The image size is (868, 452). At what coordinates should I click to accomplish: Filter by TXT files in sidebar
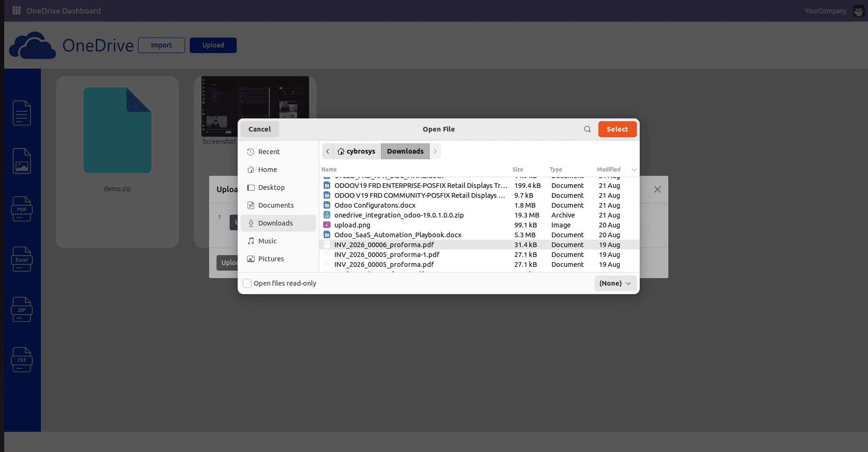click(22, 359)
